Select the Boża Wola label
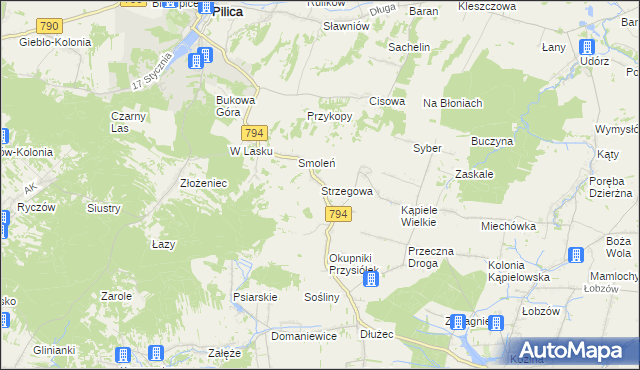The height and width of the screenshot is (370, 640). [x=618, y=247]
